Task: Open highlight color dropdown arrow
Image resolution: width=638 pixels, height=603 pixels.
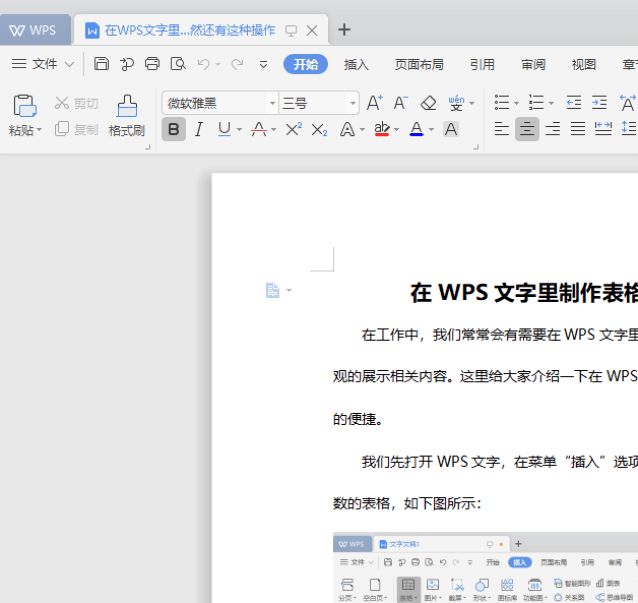Action: pos(397,130)
